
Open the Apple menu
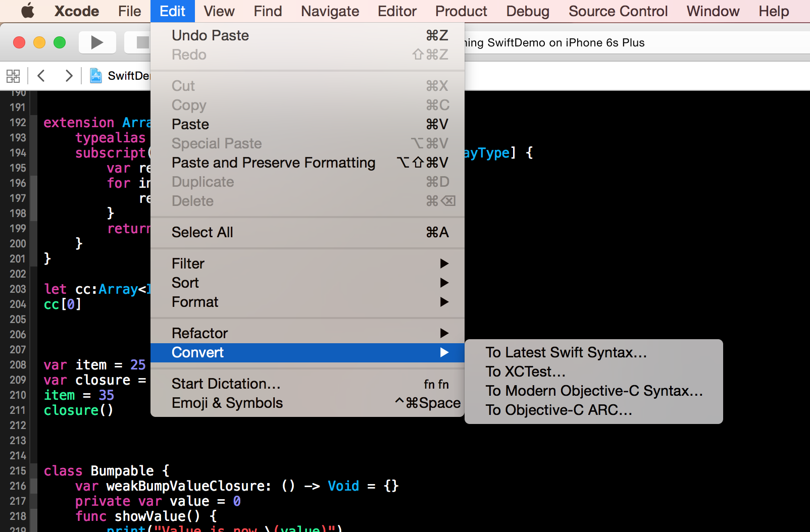click(28, 11)
